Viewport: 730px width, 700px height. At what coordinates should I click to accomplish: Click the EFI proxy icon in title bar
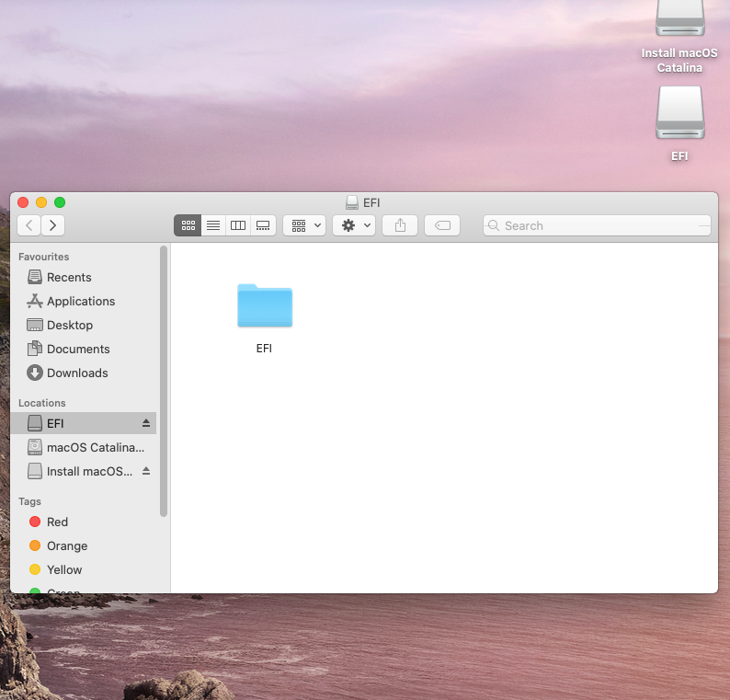[352, 202]
